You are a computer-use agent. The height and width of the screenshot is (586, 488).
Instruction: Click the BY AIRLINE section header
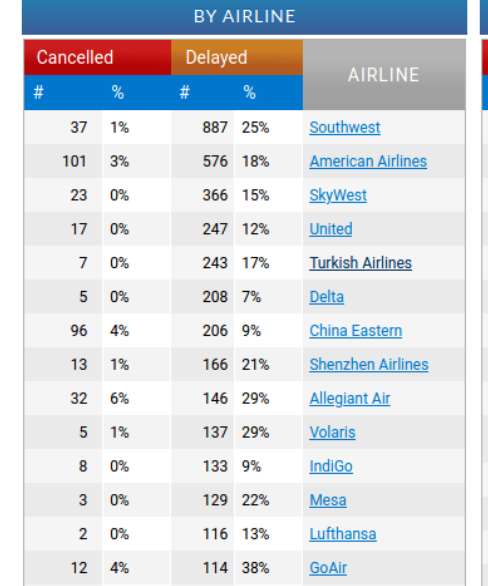[x=244, y=17]
